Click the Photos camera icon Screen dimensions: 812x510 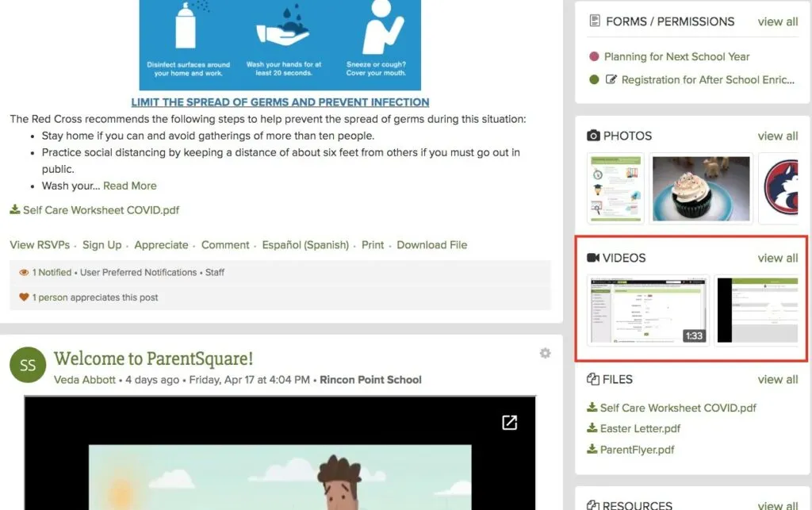pyautogui.click(x=593, y=136)
